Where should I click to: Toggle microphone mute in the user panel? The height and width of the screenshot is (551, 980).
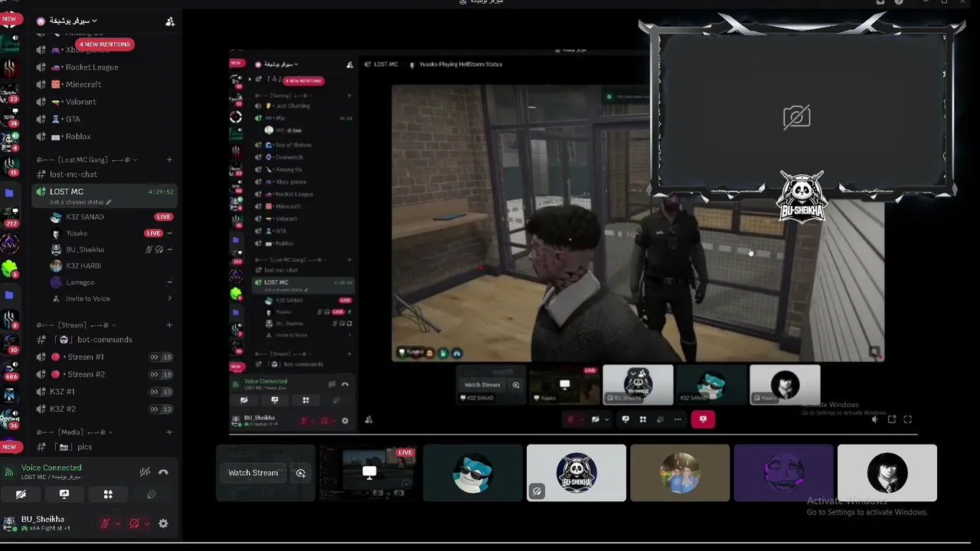105,523
